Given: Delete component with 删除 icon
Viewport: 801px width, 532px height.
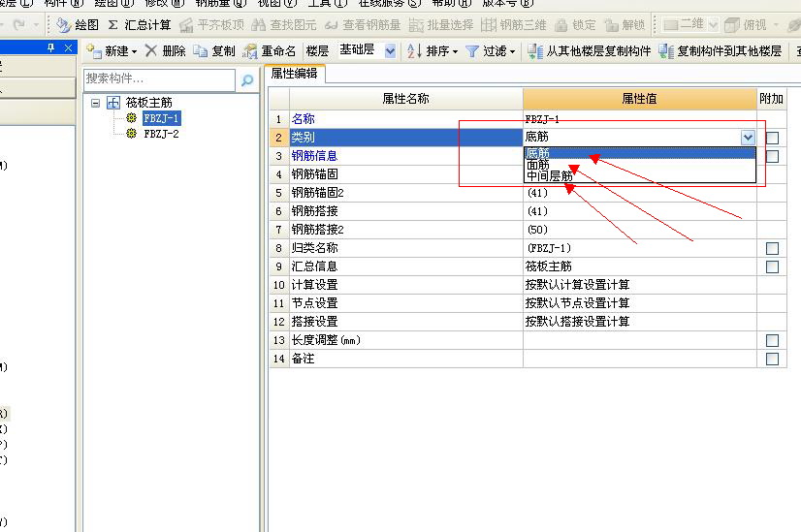Looking at the screenshot, I should (x=150, y=50).
